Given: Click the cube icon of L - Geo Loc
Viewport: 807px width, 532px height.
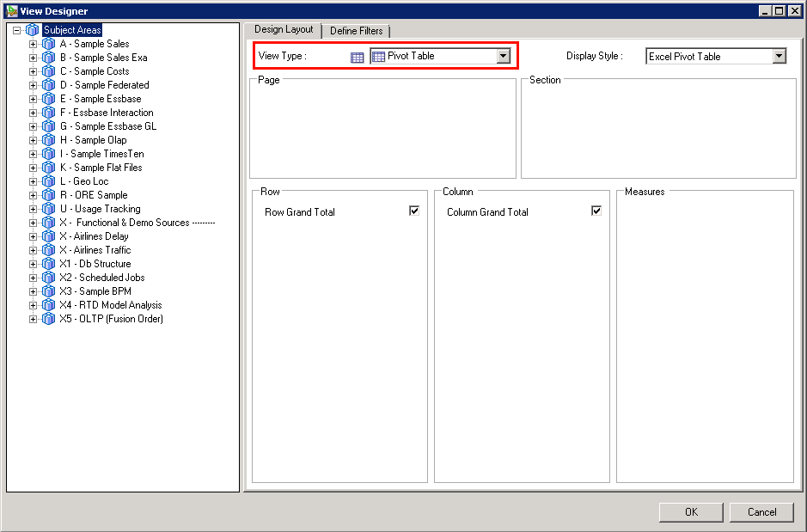Looking at the screenshot, I should click(x=48, y=181).
